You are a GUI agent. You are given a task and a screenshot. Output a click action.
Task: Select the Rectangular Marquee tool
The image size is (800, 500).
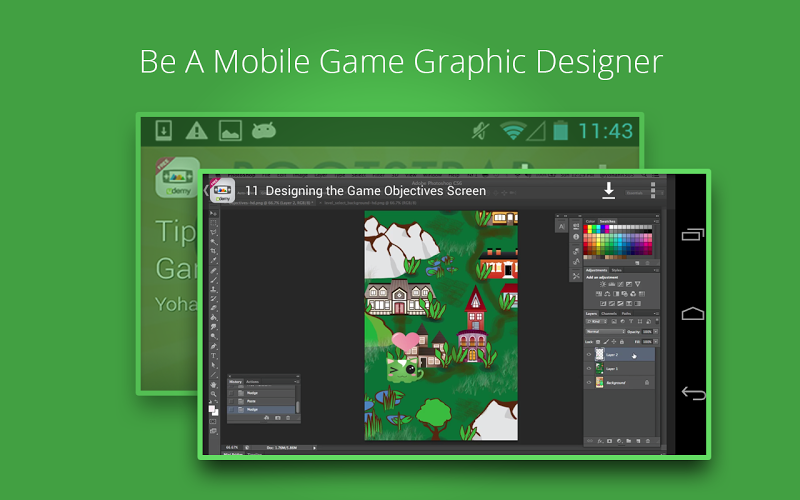tap(213, 223)
